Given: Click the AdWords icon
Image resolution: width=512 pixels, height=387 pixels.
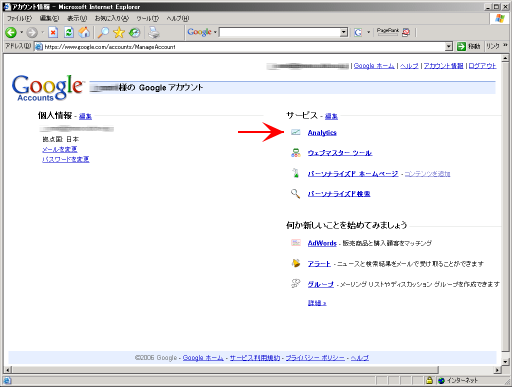Looking at the screenshot, I should [296, 243].
